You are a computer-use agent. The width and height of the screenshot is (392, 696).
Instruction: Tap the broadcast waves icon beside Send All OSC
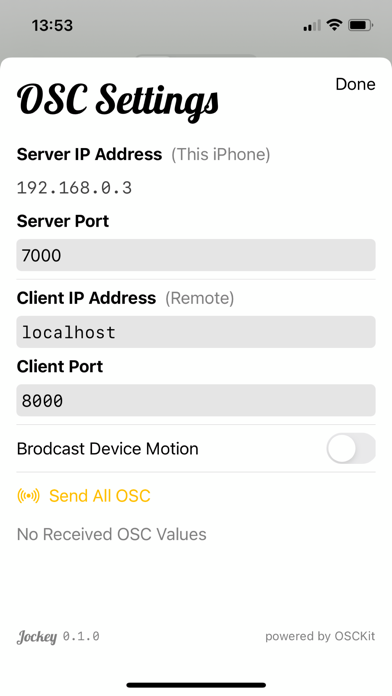click(x=28, y=496)
